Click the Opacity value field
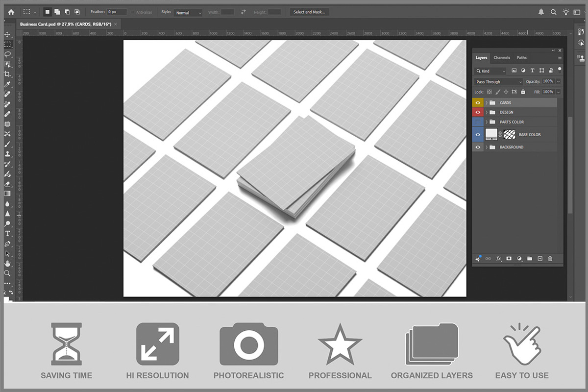 pyautogui.click(x=548, y=81)
